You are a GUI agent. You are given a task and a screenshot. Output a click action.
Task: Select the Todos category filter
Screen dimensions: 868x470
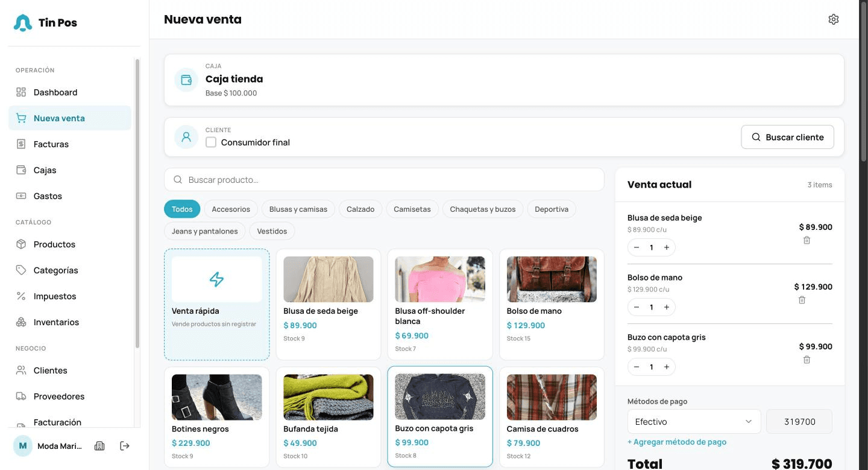182,209
